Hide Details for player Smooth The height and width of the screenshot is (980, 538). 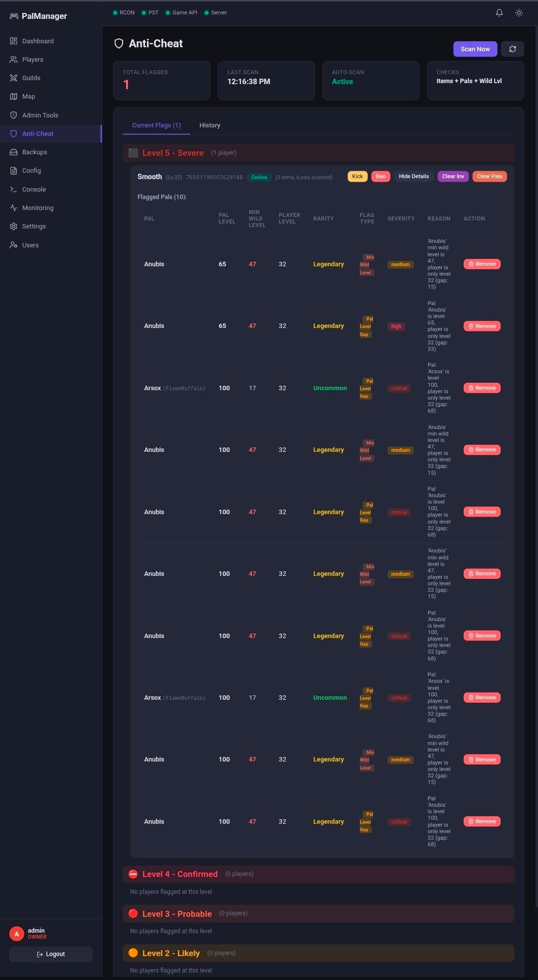413,176
